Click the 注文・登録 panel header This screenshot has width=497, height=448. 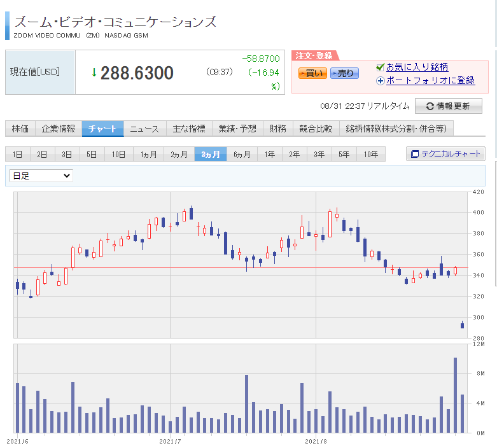[x=314, y=56]
